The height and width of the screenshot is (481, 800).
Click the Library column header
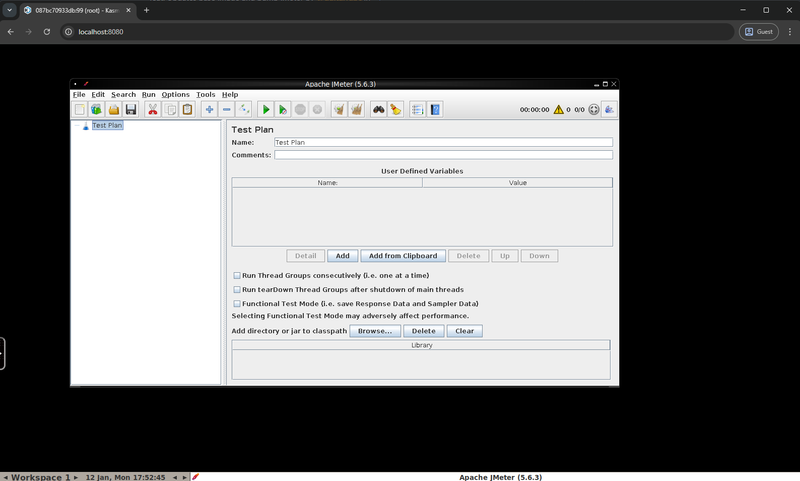click(x=421, y=345)
